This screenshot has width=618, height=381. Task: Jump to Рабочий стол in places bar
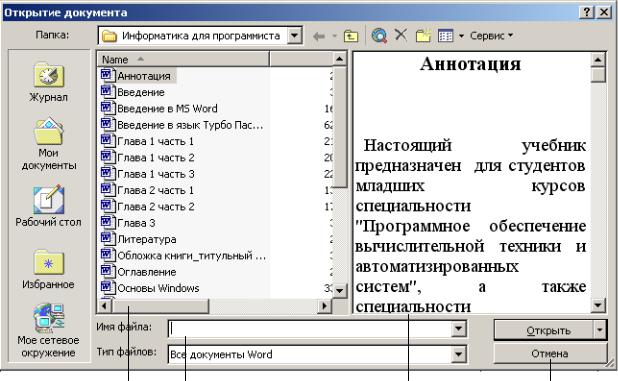48,206
